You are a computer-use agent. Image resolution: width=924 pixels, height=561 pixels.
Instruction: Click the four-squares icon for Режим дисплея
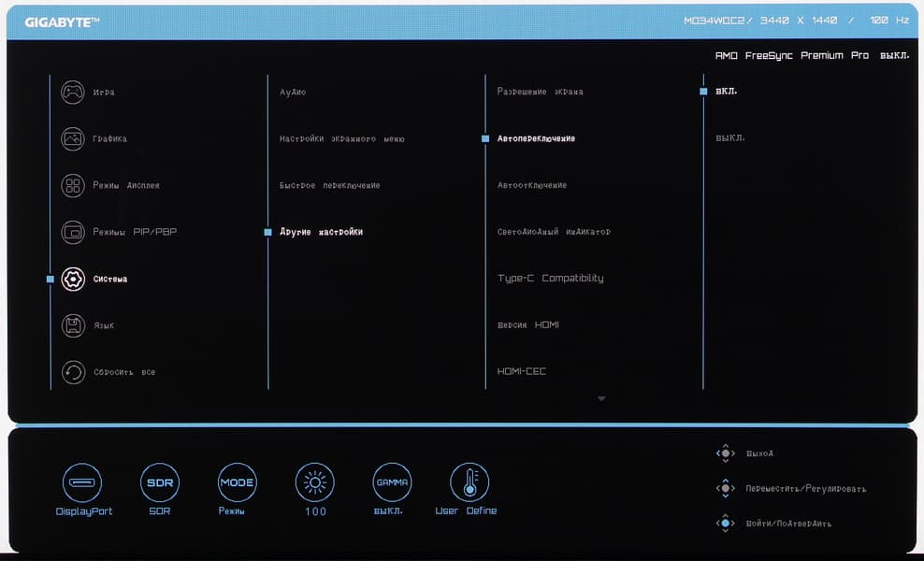pyautogui.click(x=73, y=186)
